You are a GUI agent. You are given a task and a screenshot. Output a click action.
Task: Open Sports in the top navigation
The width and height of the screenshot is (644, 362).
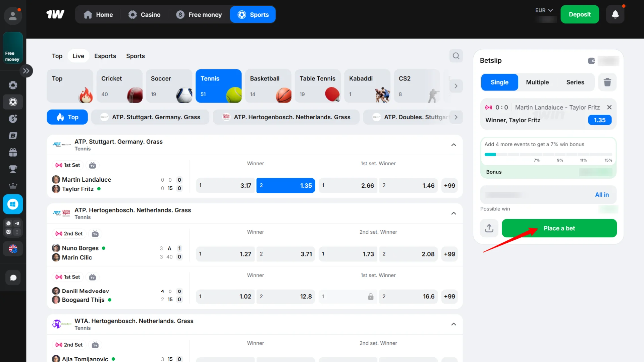(253, 14)
